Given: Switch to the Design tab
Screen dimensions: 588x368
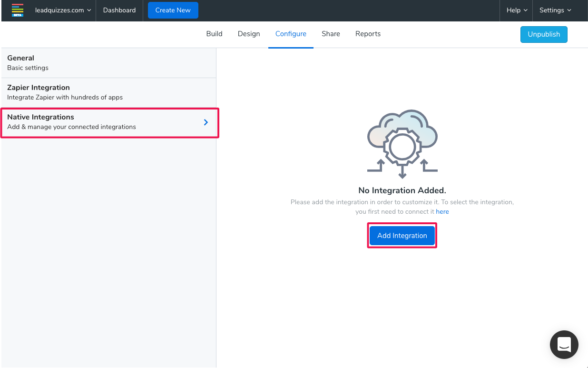Looking at the screenshot, I should click(249, 34).
